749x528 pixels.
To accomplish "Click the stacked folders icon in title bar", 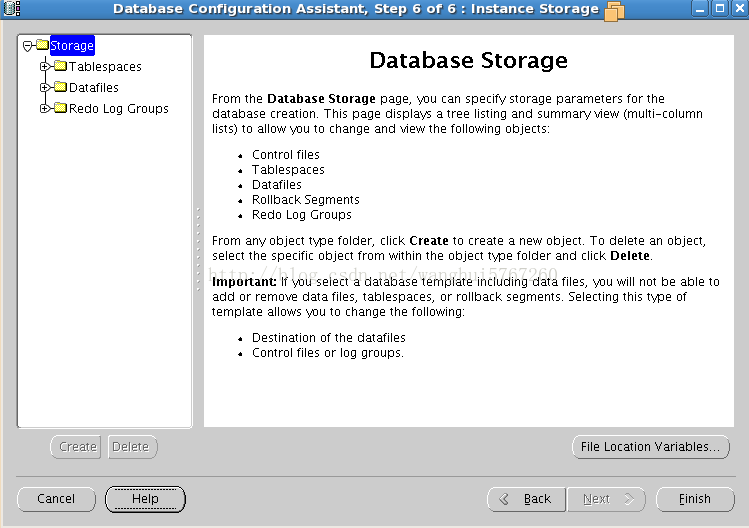I will pos(614,11).
